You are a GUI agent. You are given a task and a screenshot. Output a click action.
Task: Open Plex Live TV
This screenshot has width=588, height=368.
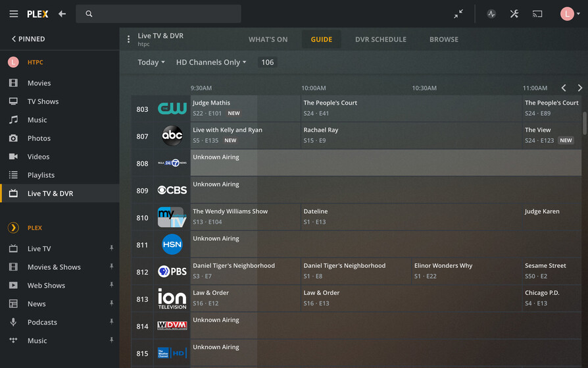39,249
